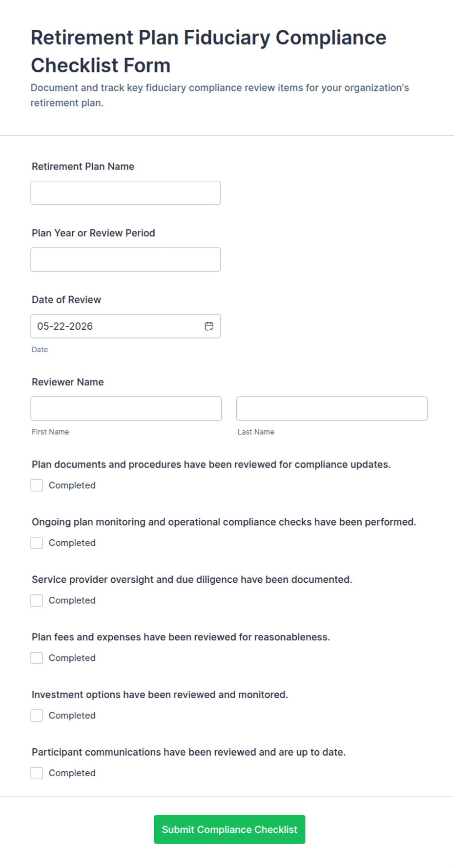This screenshot has height=868, width=454.
Task: Click the Last Name field
Action: pyautogui.click(x=332, y=408)
